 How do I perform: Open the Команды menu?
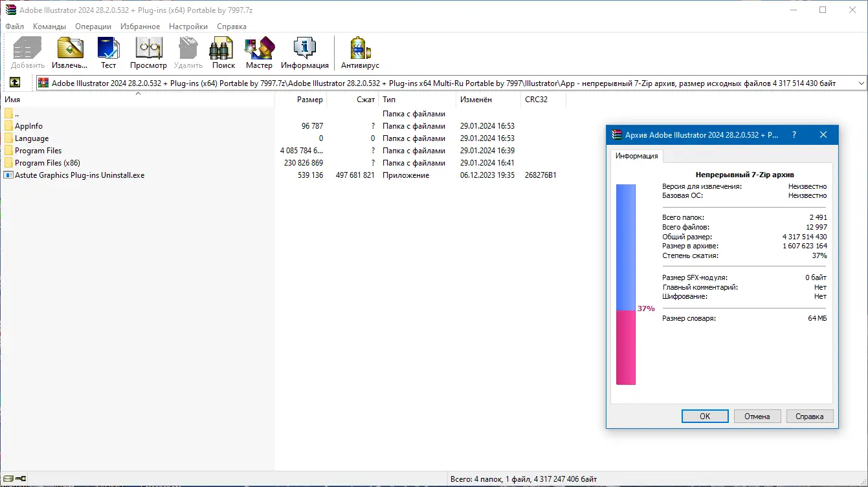click(x=49, y=27)
